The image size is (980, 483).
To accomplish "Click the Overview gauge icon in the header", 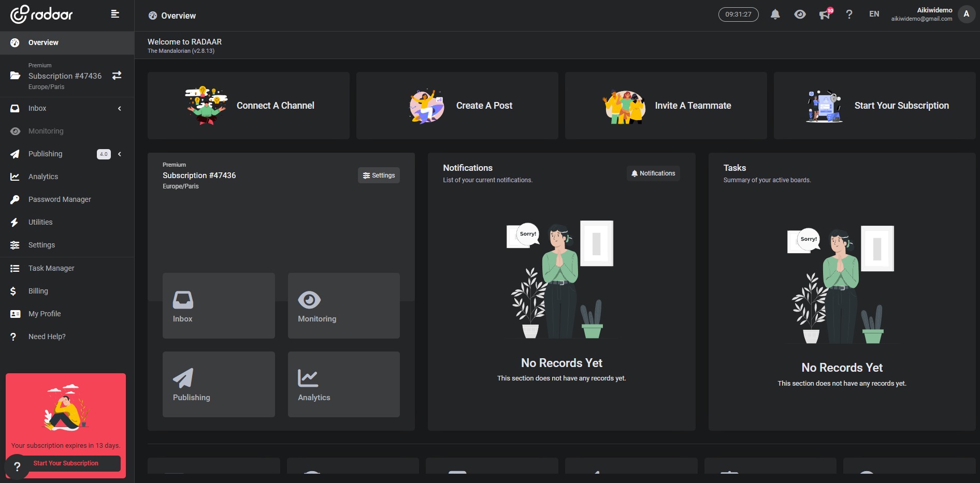I will pyautogui.click(x=152, y=16).
